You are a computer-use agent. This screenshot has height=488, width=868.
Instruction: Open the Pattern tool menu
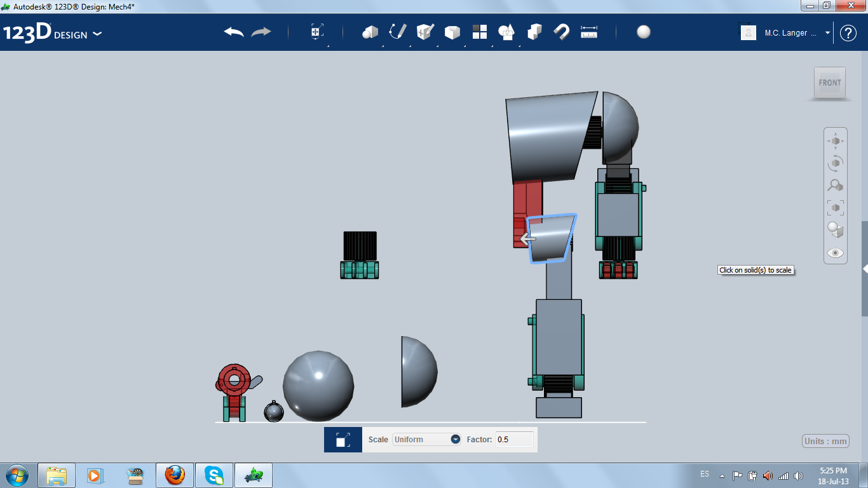(x=480, y=32)
